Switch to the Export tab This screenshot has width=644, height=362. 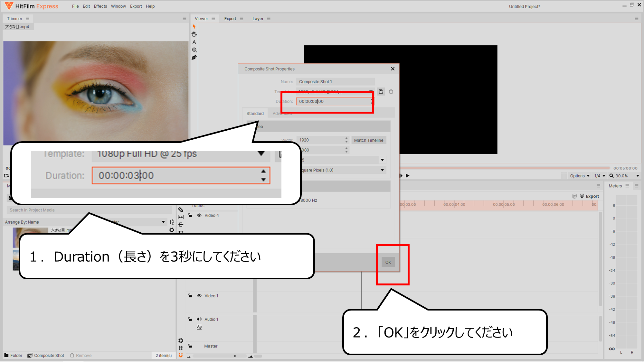pyautogui.click(x=230, y=19)
